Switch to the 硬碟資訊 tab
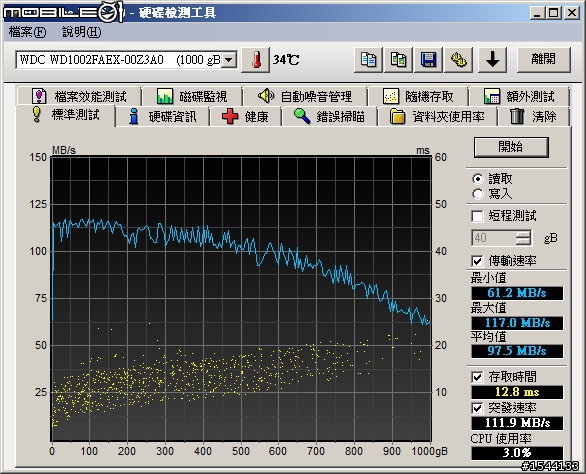 click(x=163, y=117)
